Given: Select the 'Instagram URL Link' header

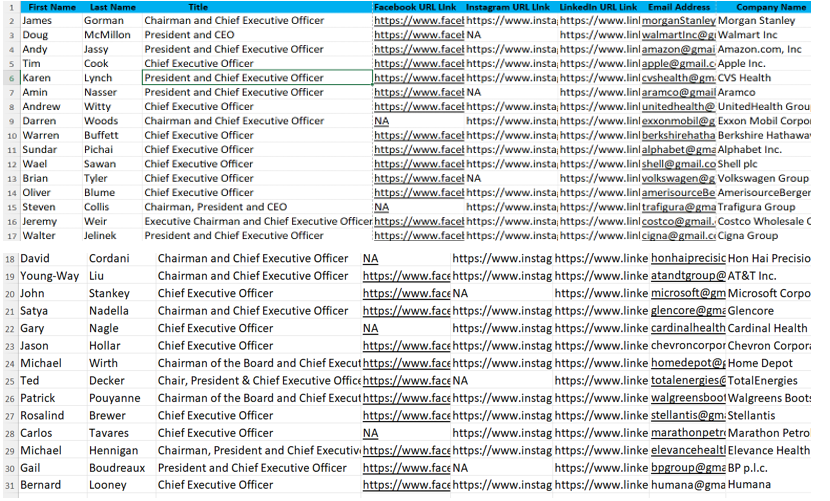Looking at the screenshot, I should click(x=508, y=7).
